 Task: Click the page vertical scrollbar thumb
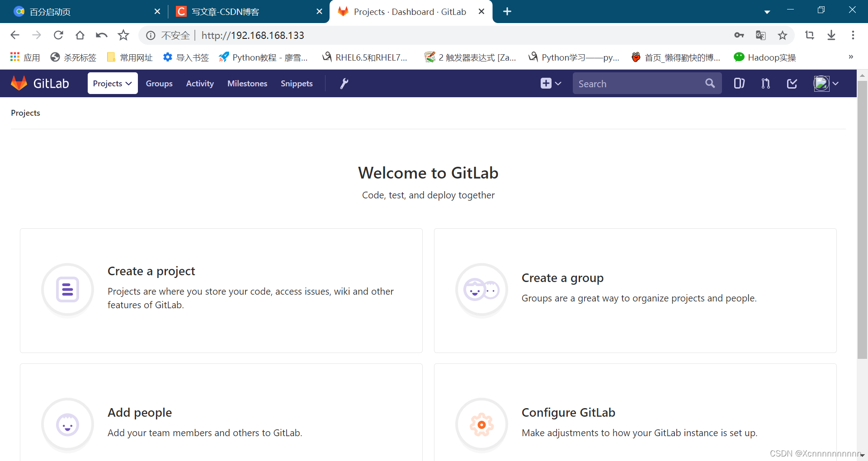coord(862,220)
